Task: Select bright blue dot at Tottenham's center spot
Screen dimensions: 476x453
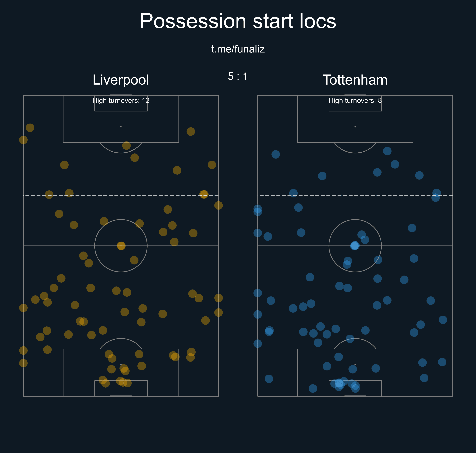Action: (355, 246)
